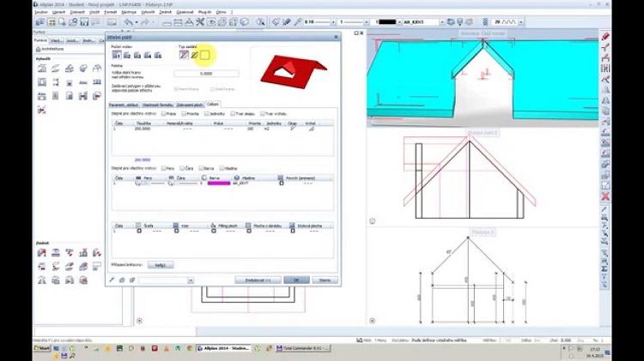
Task: Click the red delete X in right toolbar
Action: pos(605,196)
